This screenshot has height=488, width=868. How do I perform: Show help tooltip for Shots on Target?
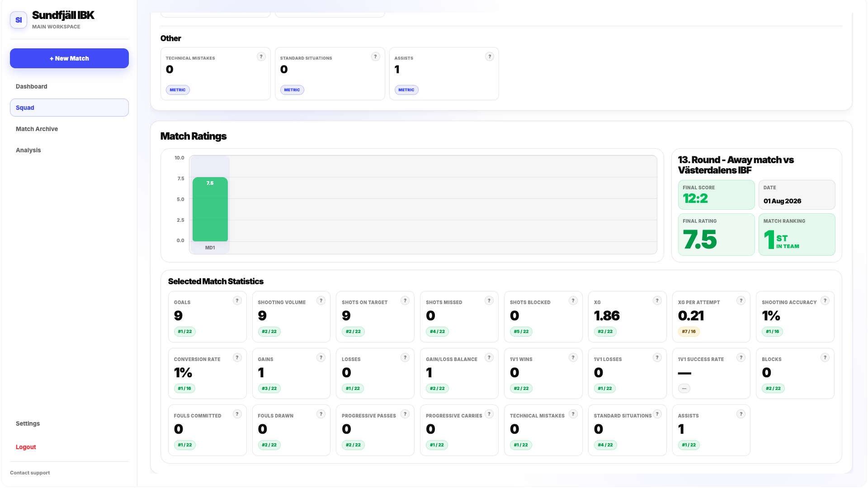(405, 300)
